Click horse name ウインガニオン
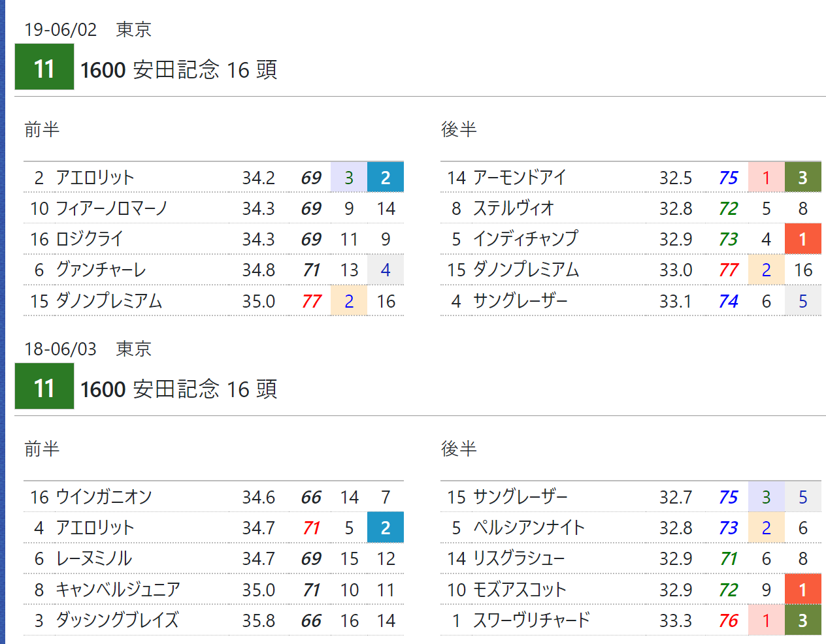 [104, 497]
